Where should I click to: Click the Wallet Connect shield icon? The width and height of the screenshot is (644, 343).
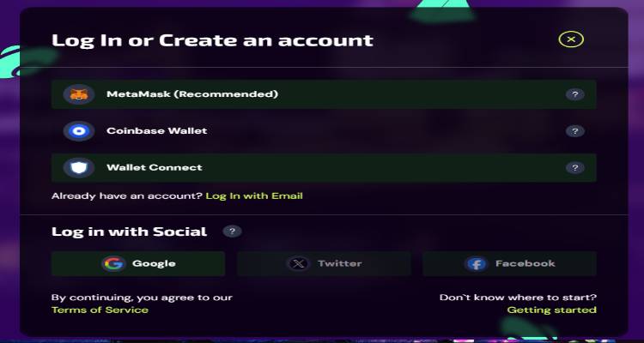[79, 168]
